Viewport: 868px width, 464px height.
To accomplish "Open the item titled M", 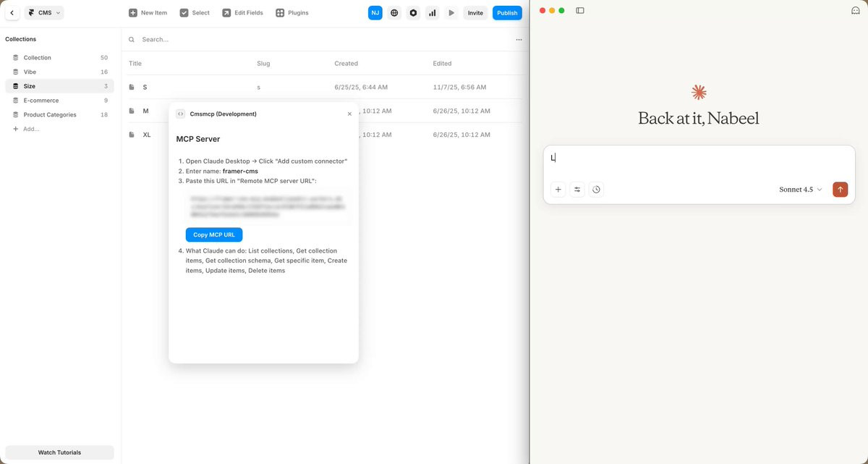I will (145, 111).
